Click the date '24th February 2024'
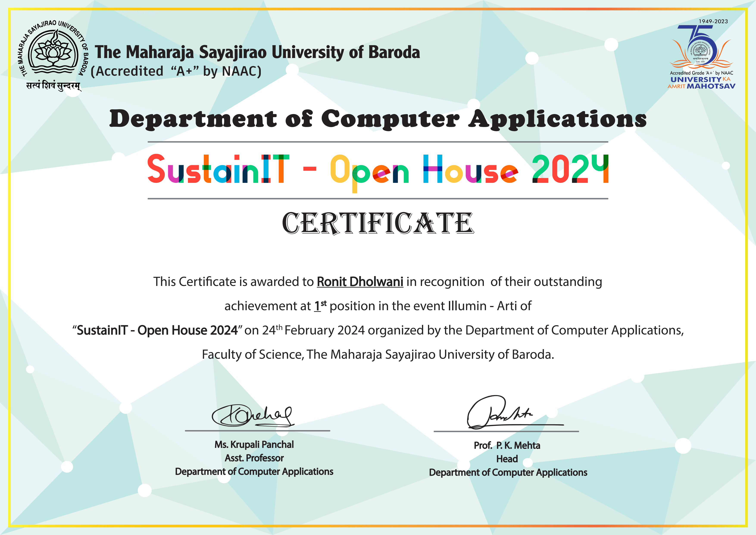756x535 pixels. (x=314, y=330)
